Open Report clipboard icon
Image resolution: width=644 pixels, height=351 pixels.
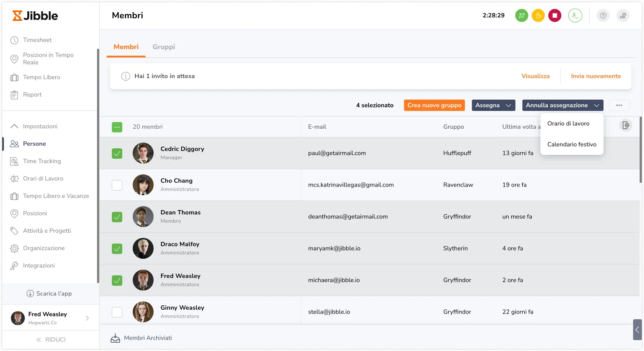click(14, 95)
